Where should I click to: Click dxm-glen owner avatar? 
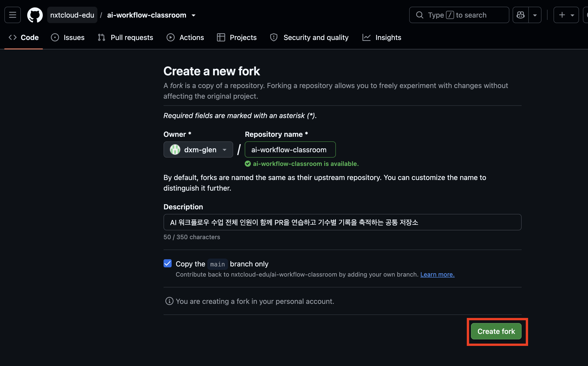(x=175, y=149)
